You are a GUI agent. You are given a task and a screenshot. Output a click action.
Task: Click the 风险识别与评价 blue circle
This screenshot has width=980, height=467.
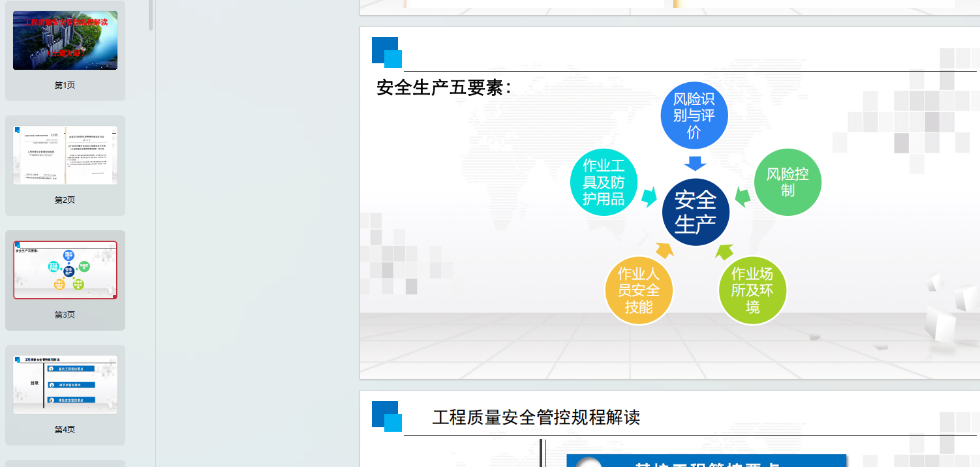pyautogui.click(x=694, y=115)
